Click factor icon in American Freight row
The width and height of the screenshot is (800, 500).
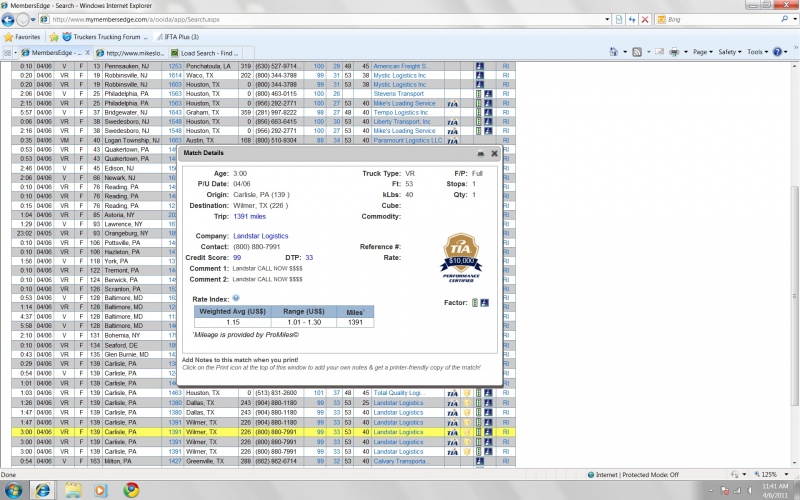pyautogui.click(x=480, y=66)
